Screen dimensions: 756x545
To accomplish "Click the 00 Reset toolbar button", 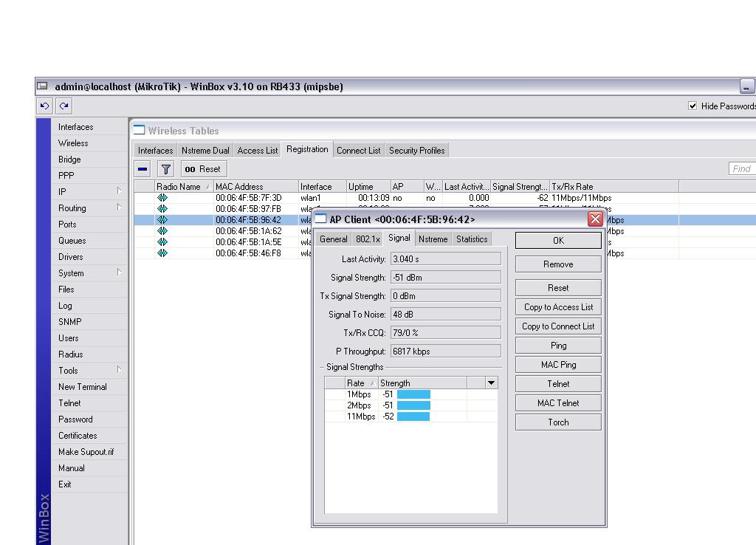I will click(204, 169).
